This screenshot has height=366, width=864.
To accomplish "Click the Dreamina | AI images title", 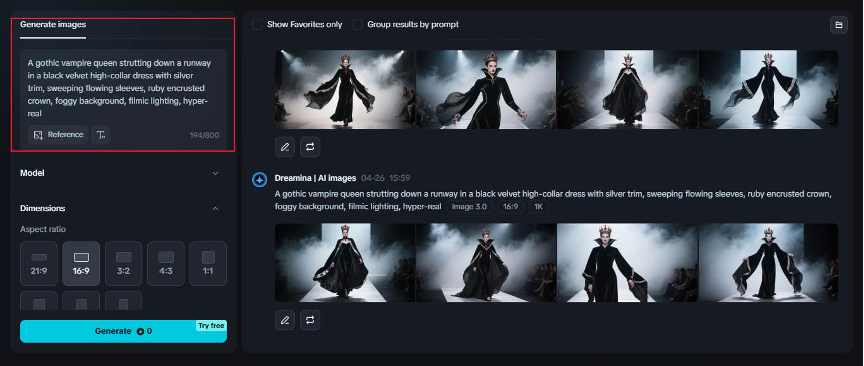I will (315, 178).
